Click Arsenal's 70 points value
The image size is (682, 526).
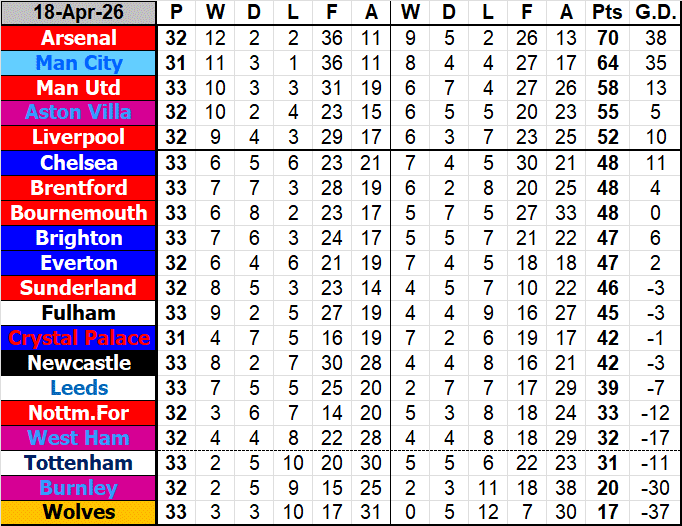click(604, 38)
